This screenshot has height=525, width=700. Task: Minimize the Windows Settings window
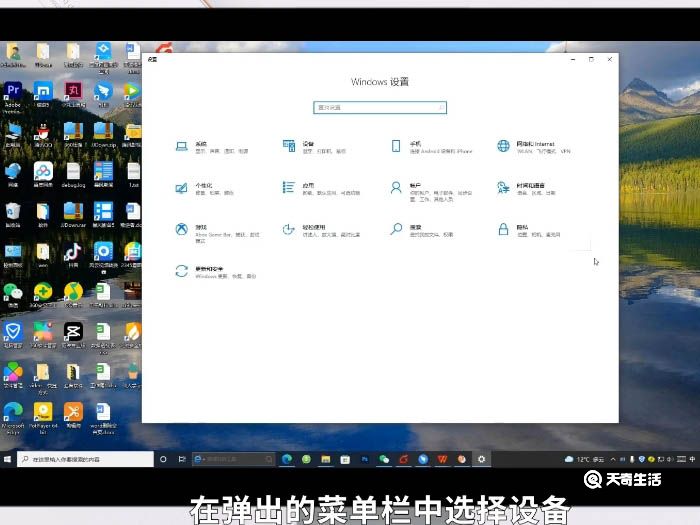[573, 59]
